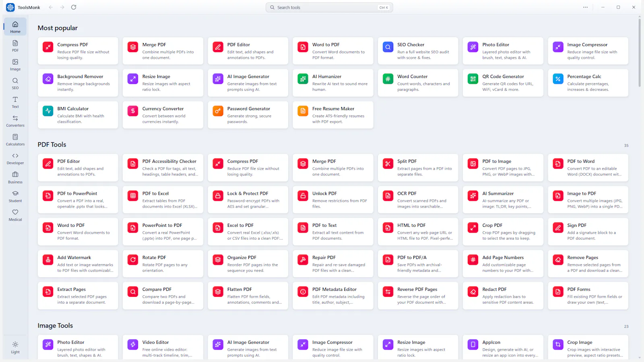Go forward using the forward arrow
The width and height of the screenshot is (644, 362).
(x=62, y=7)
